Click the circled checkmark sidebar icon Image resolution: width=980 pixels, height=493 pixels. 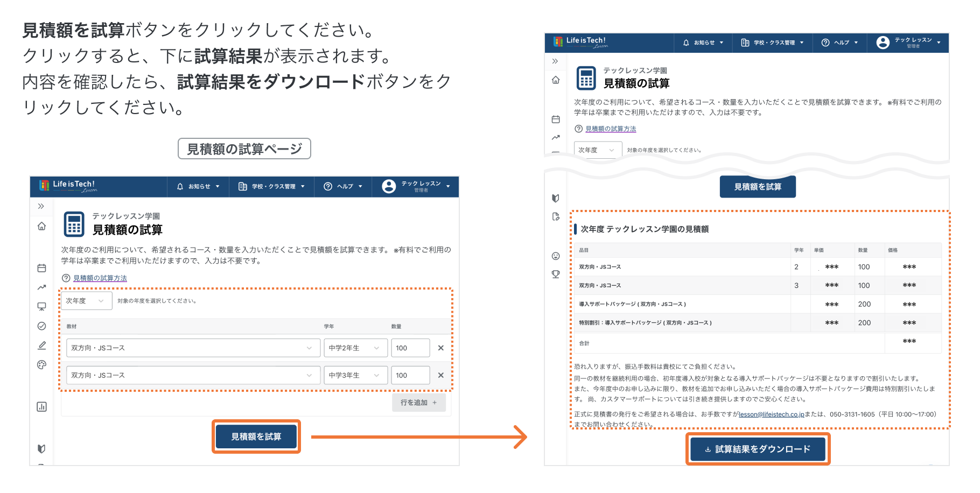(41, 326)
